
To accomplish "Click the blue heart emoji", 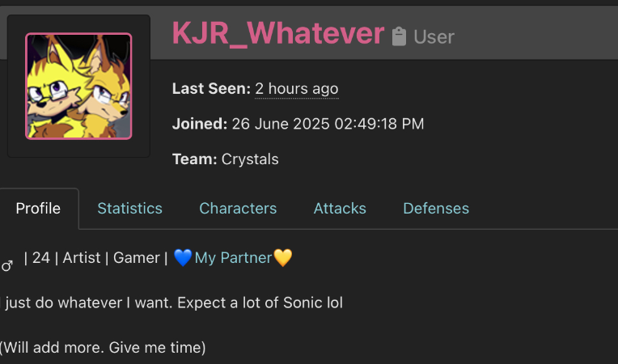I will coord(183,258).
